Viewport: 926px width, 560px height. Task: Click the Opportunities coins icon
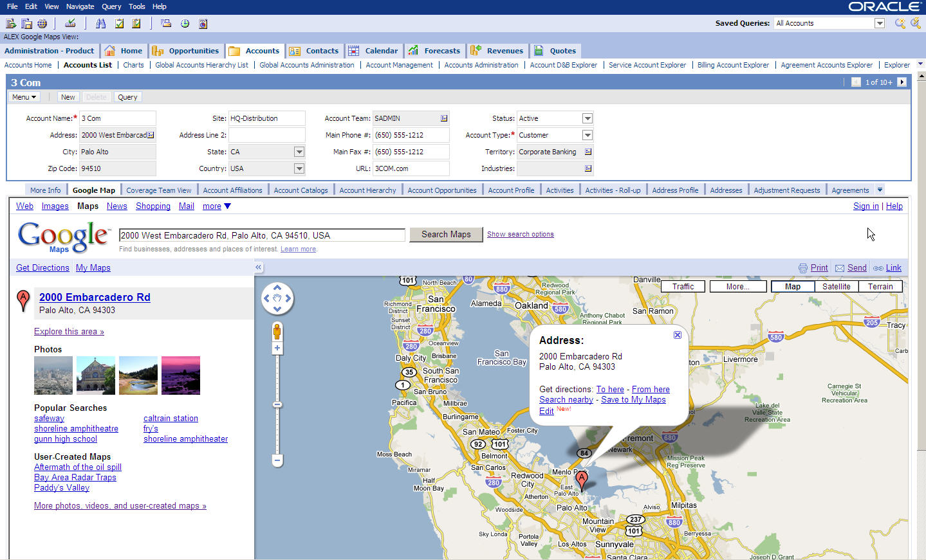point(158,51)
